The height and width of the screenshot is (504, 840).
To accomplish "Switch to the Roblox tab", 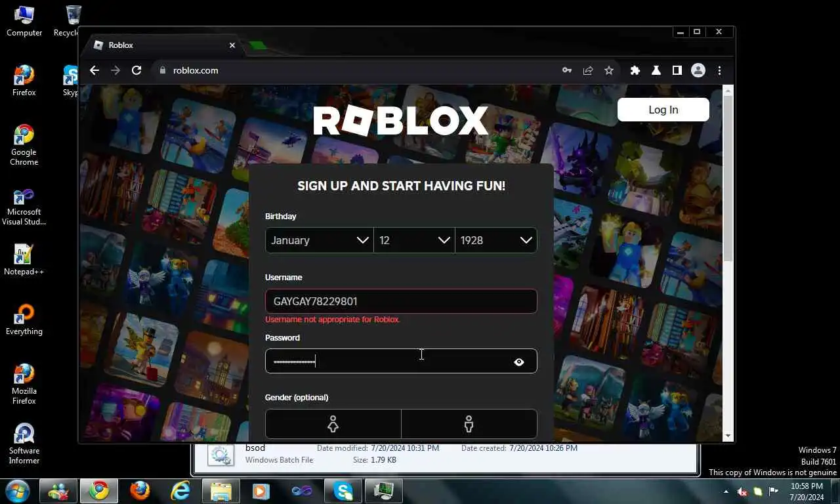I will click(164, 45).
